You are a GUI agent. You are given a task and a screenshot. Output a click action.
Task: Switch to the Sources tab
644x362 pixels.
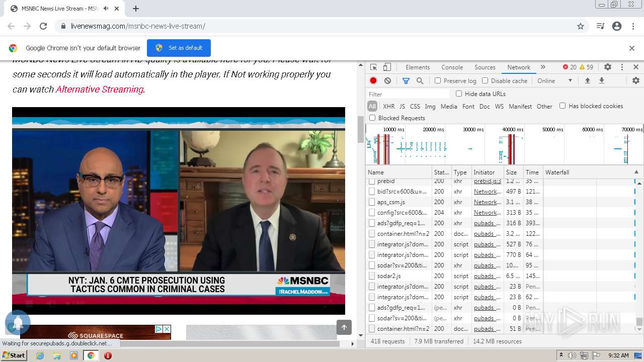(485, 67)
